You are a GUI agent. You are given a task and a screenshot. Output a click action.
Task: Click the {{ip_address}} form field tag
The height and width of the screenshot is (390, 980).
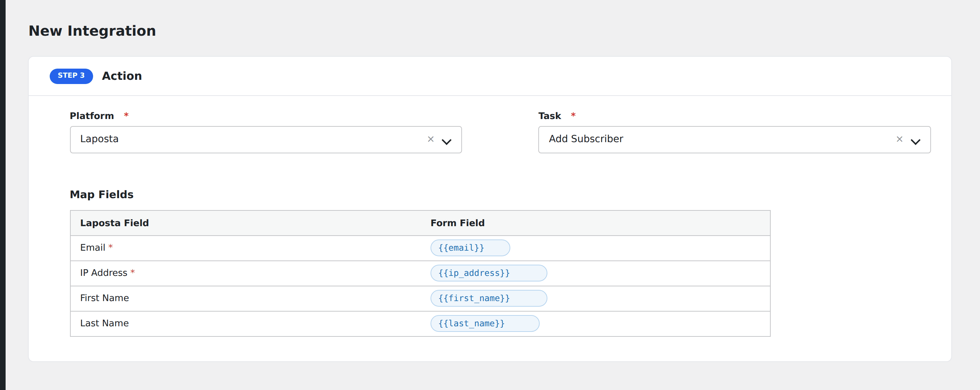(489, 273)
